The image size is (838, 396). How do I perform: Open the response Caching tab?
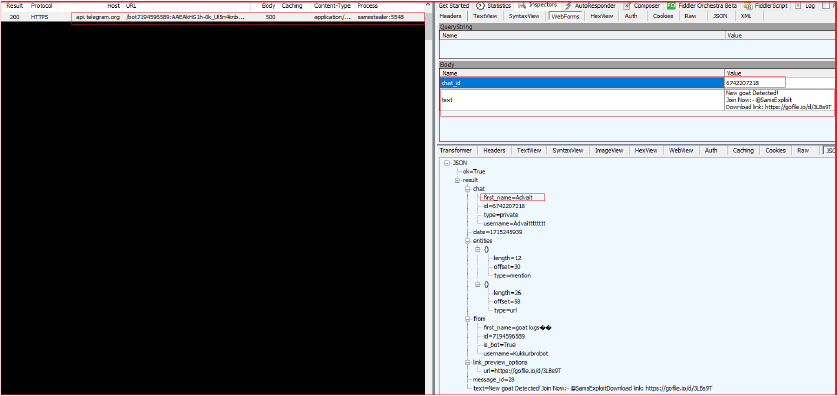(x=743, y=151)
